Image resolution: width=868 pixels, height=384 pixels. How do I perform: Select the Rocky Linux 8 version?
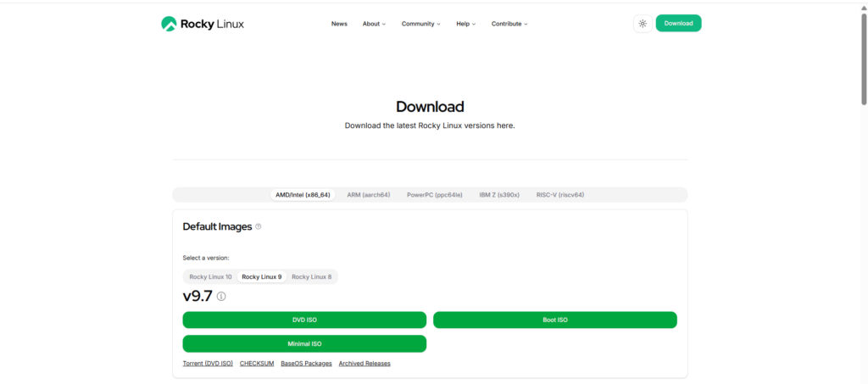click(x=311, y=277)
